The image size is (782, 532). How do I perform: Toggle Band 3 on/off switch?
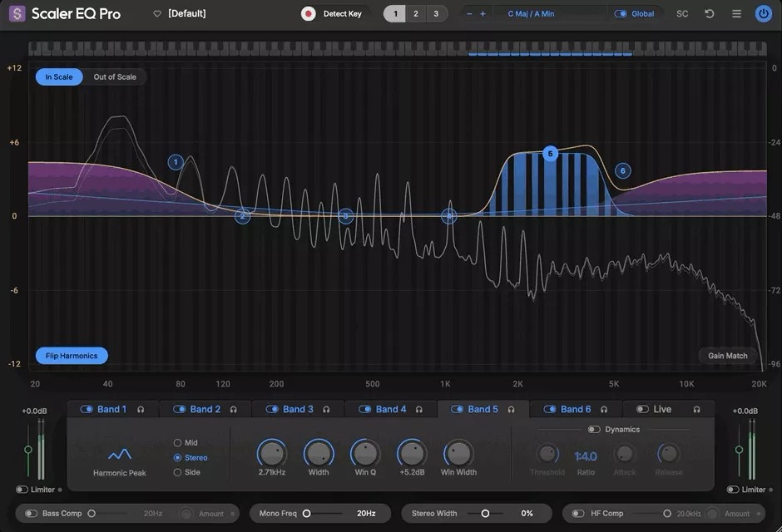[272, 410]
